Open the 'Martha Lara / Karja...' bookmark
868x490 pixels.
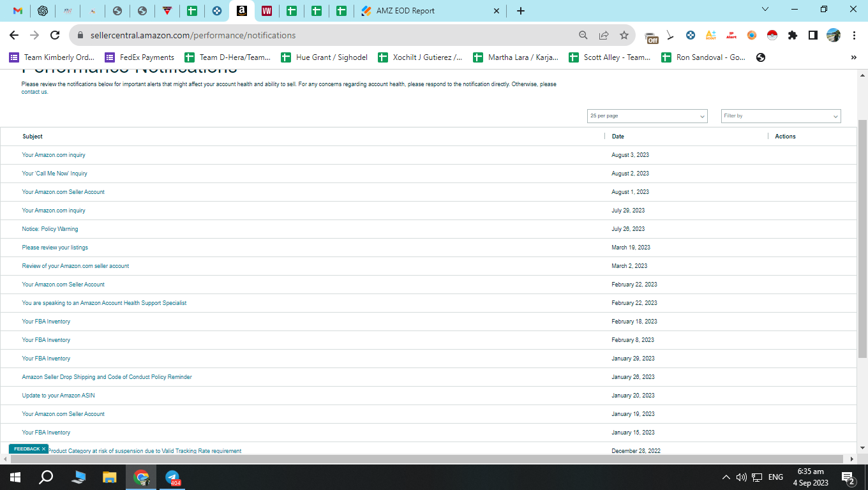coord(516,57)
